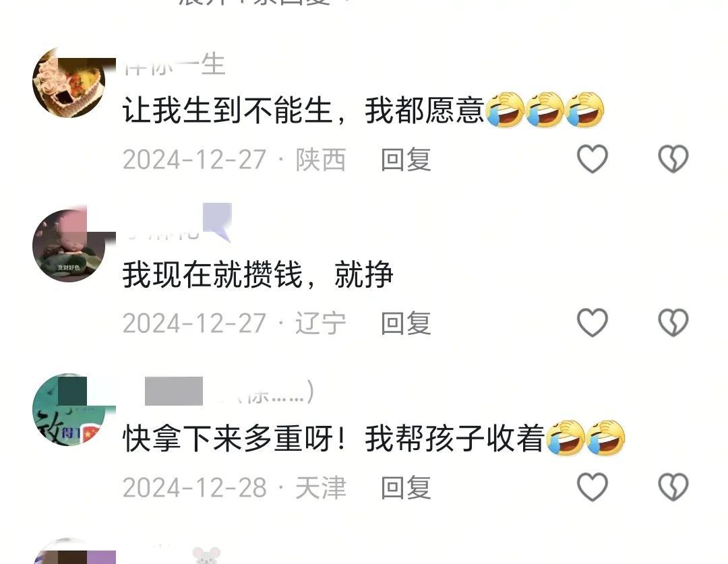The height and width of the screenshot is (564, 728).
Task: Reply to the 天津 comment via 回复
Action: [406, 487]
